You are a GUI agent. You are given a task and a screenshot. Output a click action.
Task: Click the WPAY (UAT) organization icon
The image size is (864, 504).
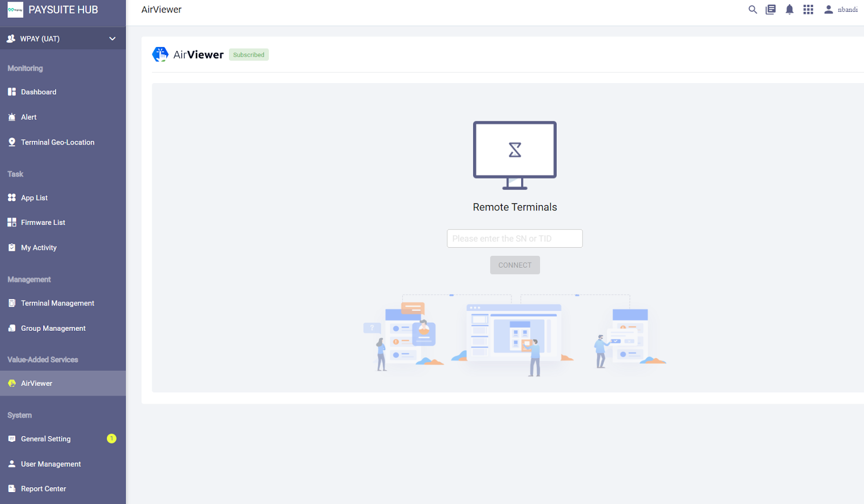click(11, 38)
